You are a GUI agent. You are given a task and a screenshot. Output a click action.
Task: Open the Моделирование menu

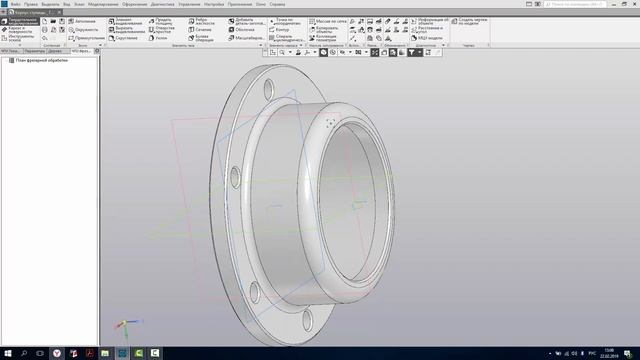click(x=103, y=4)
